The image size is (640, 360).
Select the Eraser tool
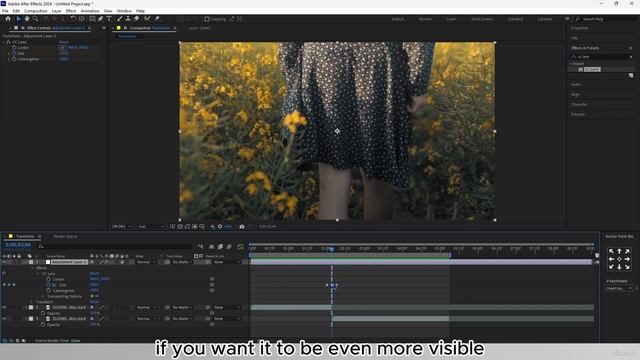[x=137, y=19]
